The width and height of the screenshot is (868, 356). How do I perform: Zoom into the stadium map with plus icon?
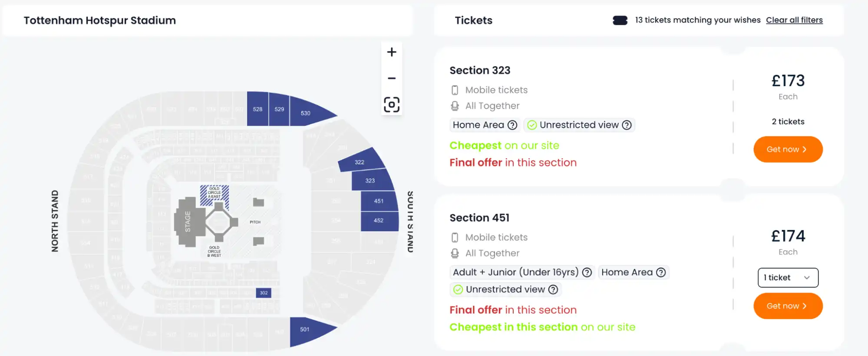point(391,52)
